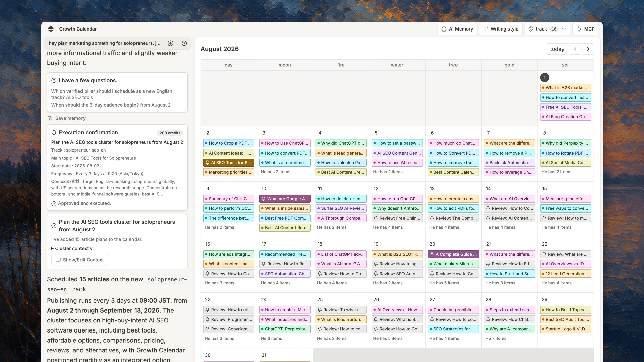Open review event 'Review: The Comp...' on day 13
The height and width of the screenshot is (362, 644).
(x=453, y=218)
